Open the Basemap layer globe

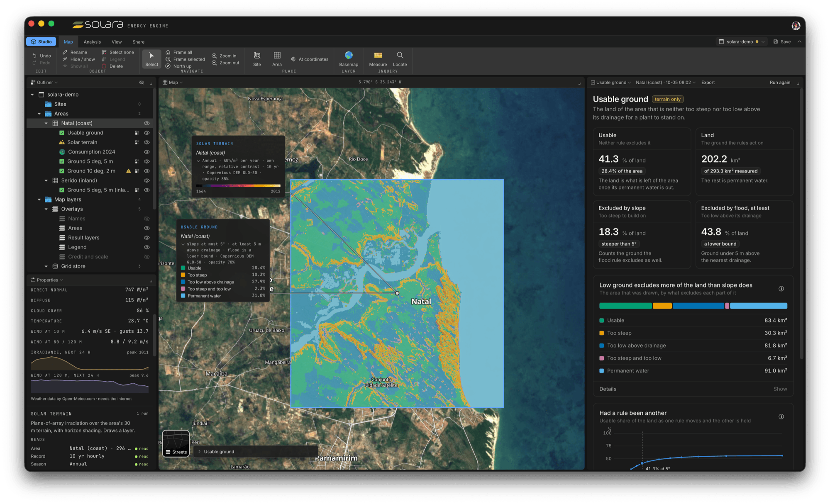click(x=349, y=59)
